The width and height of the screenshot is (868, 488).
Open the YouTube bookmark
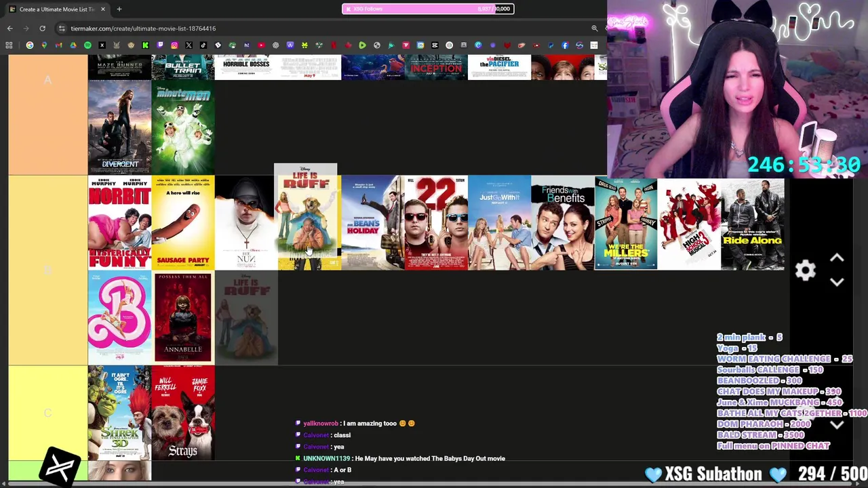pyautogui.click(x=261, y=45)
